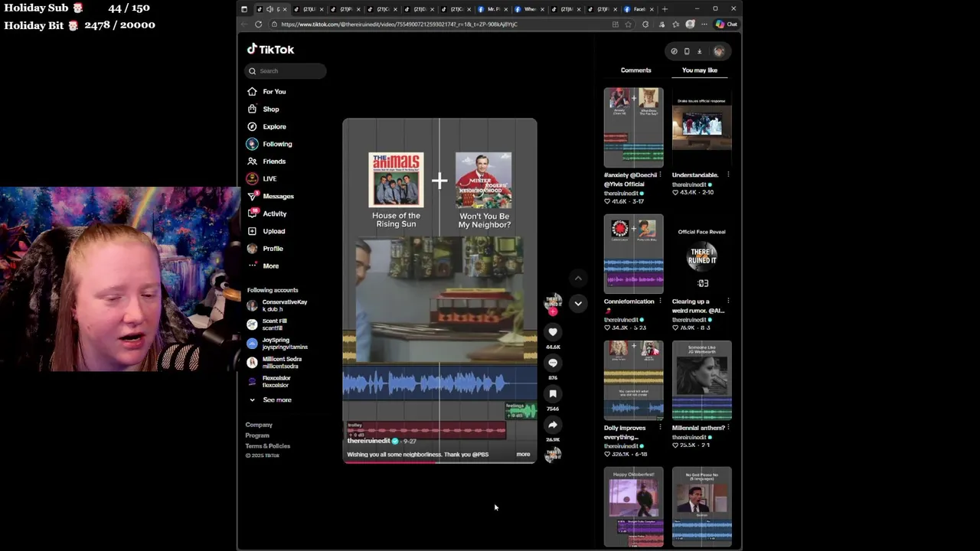Pause the playing Mister Rogers video
Image resolution: width=980 pixels, height=551 pixels.
(439, 291)
